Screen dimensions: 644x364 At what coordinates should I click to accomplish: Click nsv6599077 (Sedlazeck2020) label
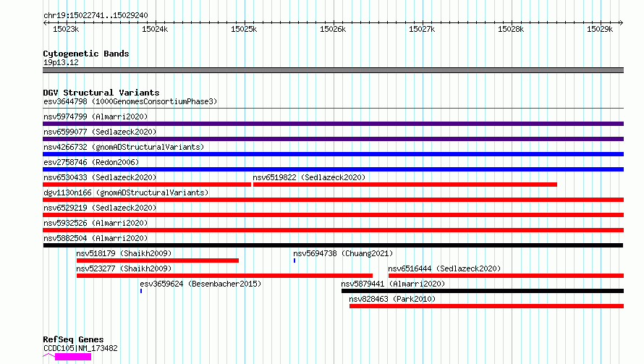100,132
